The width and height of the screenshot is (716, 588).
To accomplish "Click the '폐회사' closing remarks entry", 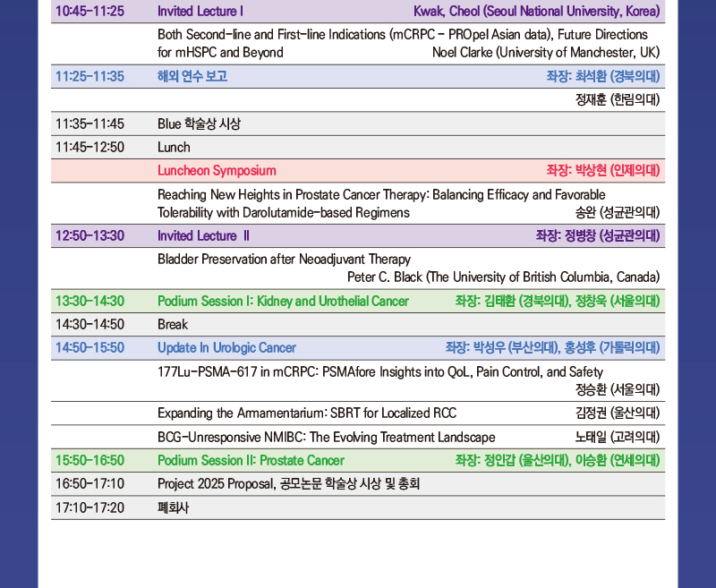I will point(173,507).
